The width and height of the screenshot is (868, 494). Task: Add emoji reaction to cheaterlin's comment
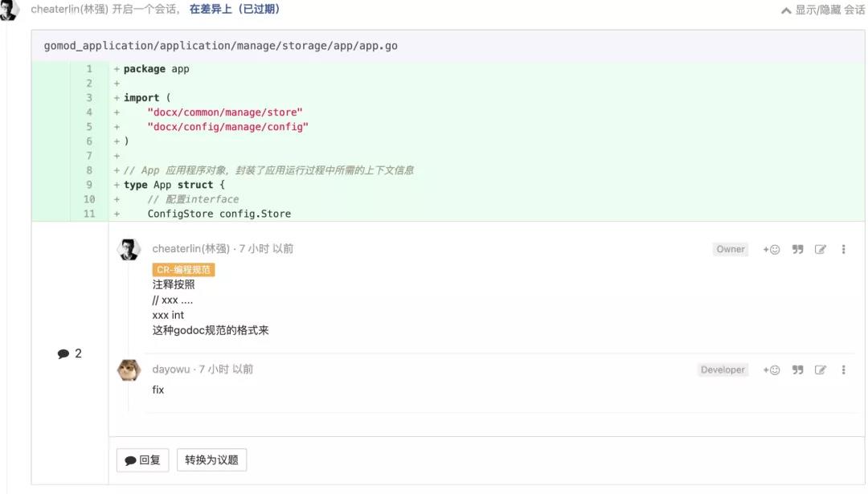tap(771, 250)
